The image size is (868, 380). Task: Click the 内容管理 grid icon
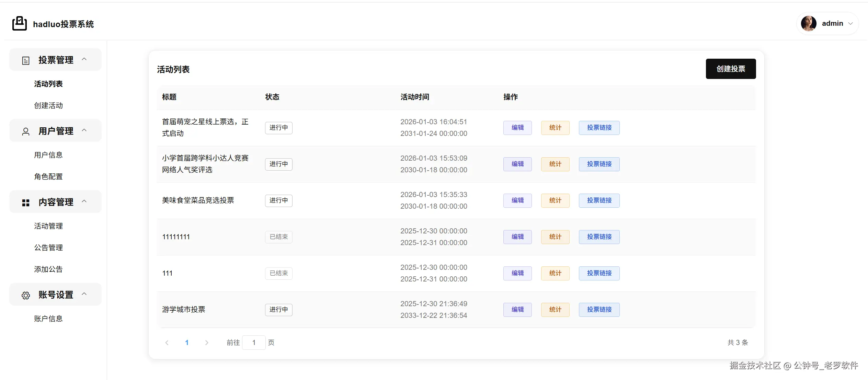coord(26,203)
